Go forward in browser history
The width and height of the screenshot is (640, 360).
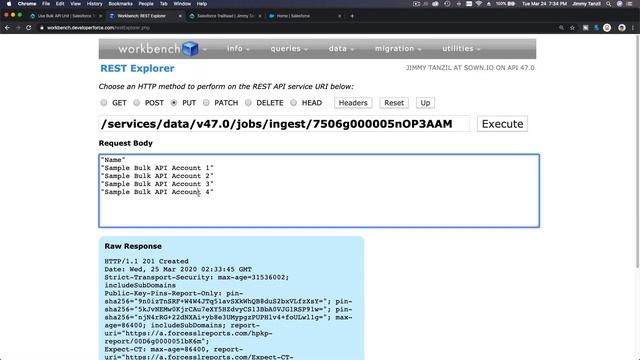[x=18, y=28]
